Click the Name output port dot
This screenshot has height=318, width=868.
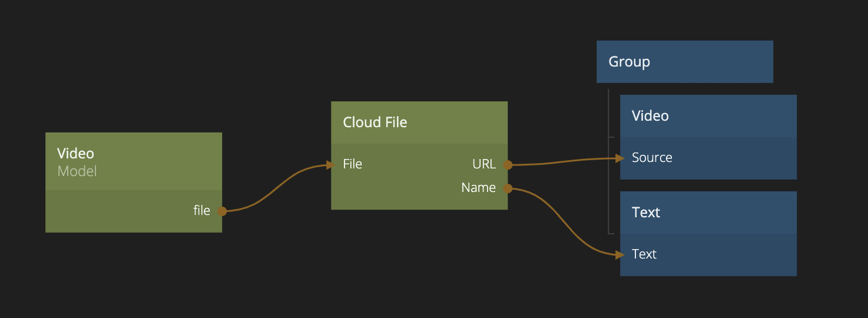point(507,188)
